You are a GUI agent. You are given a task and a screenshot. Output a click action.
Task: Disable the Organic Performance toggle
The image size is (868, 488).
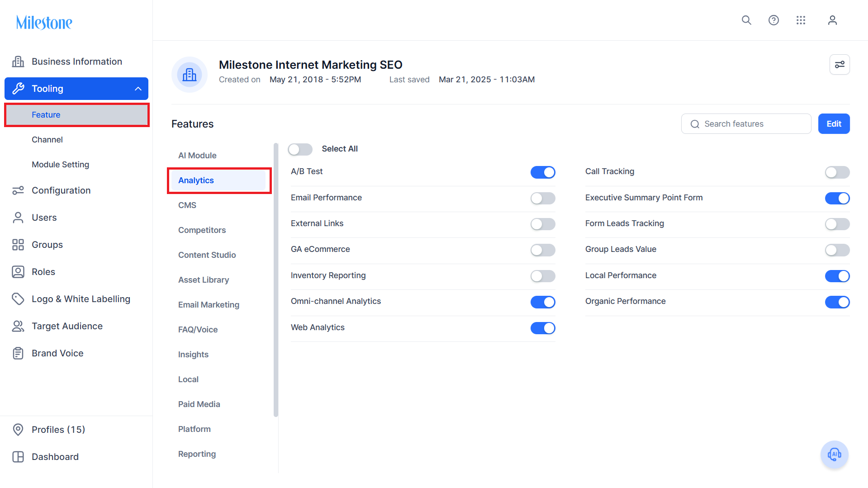pos(837,302)
